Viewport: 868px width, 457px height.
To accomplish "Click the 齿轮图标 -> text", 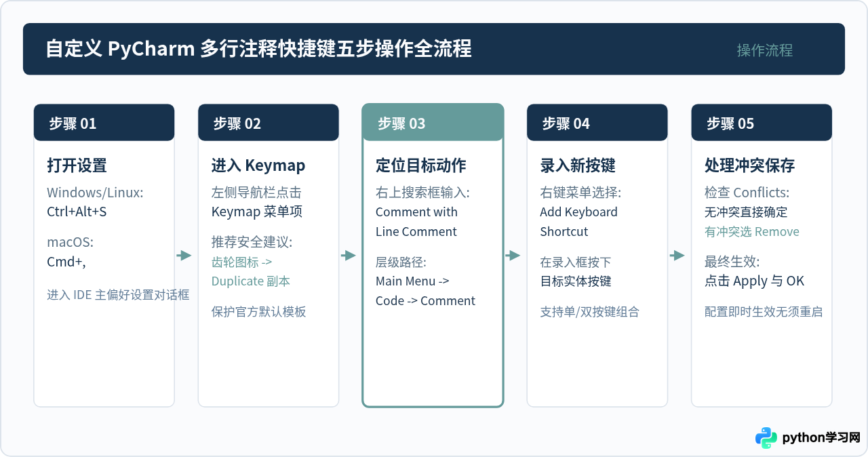I will pyautogui.click(x=242, y=262).
